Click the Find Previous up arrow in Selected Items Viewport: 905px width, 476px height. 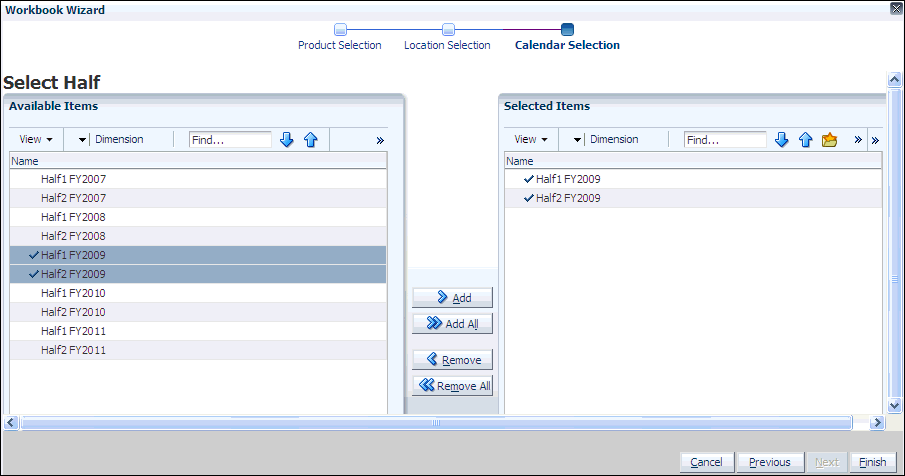tap(806, 140)
